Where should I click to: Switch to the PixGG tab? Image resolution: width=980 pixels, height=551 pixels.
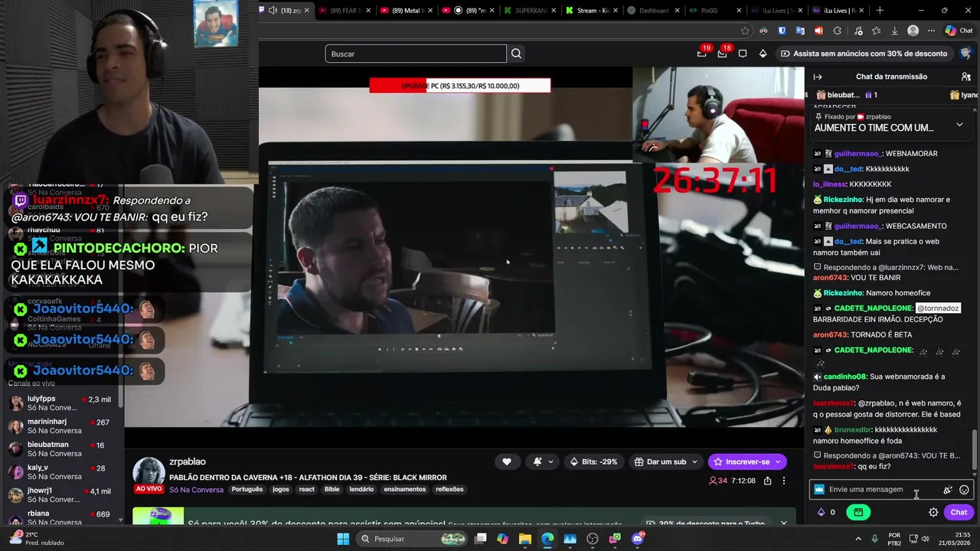(714, 11)
